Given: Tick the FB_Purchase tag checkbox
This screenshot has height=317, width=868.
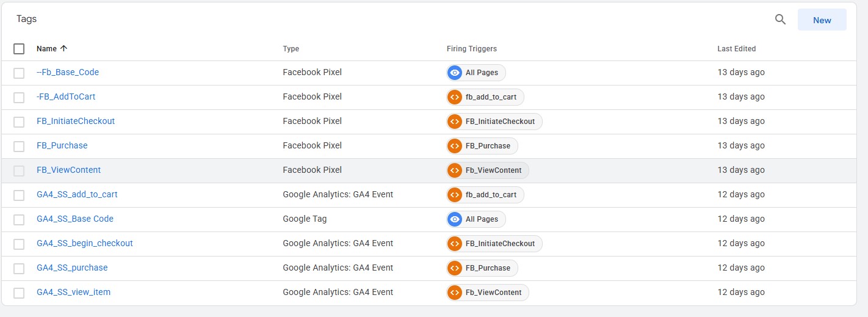Looking at the screenshot, I should [x=19, y=146].
